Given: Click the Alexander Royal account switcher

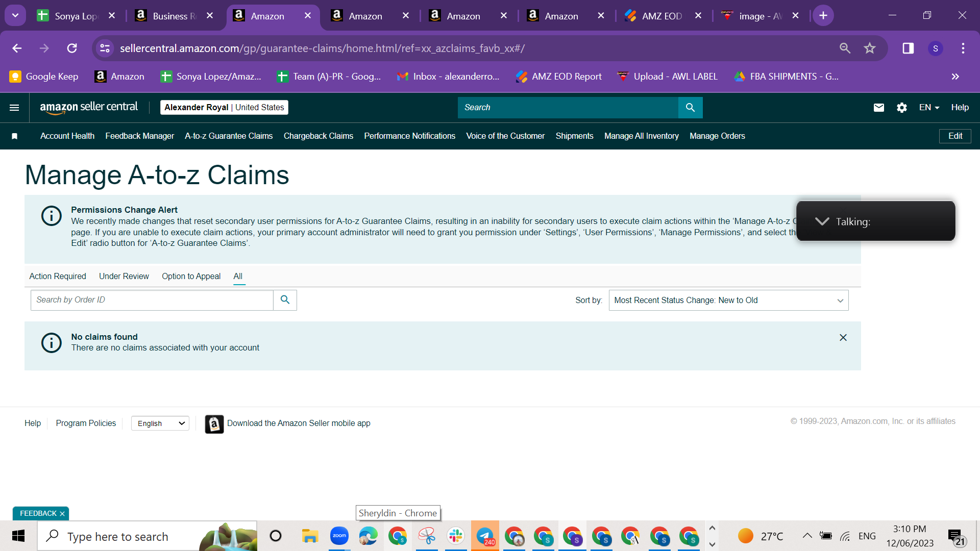Looking at the screenshot, I should pyautogui.click(x=224, y=108).
